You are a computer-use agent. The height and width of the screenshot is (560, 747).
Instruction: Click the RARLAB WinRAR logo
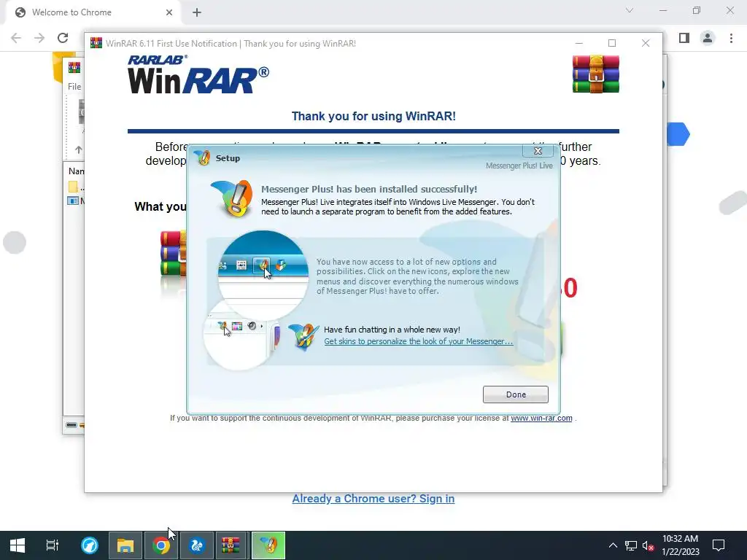198,74
